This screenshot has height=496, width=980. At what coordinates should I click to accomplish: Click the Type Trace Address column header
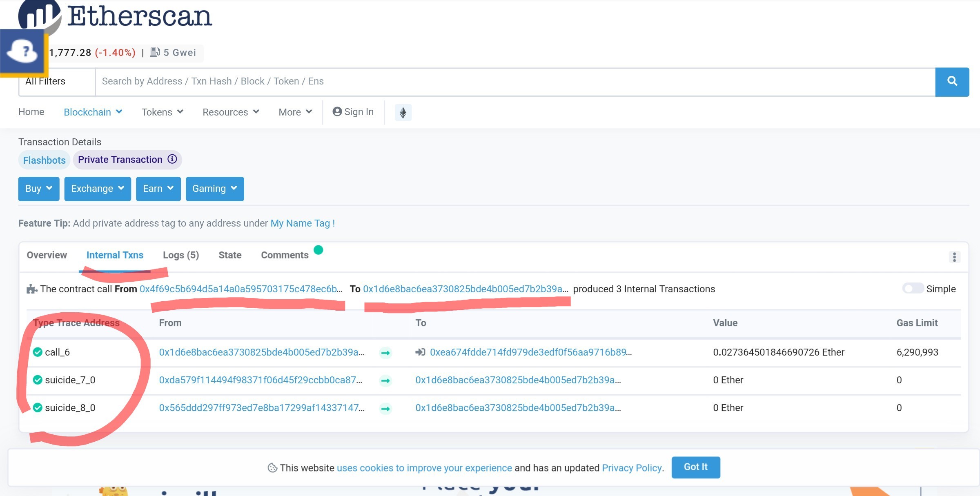click(76, 323)
